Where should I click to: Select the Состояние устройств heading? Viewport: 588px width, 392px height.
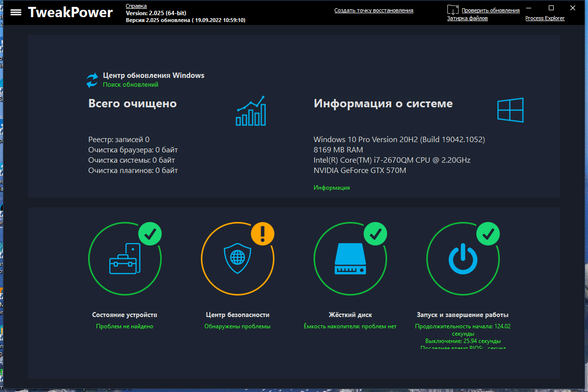124,315
